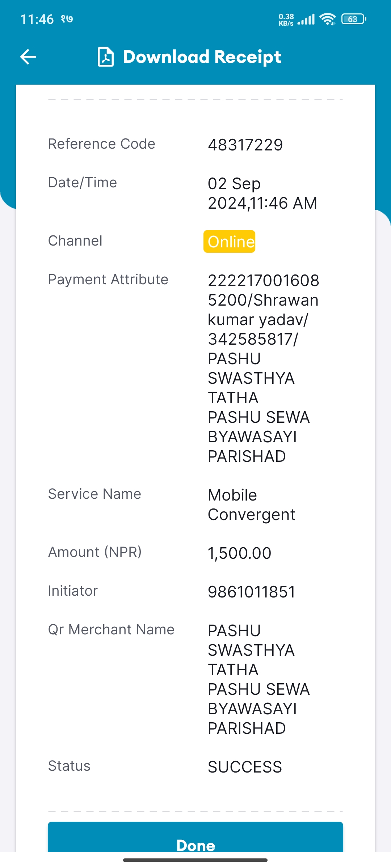Tap the initiator number 9861011851
Image resolution: width=391 pixels, height=868 pixels.
click(x=252, y=592)
